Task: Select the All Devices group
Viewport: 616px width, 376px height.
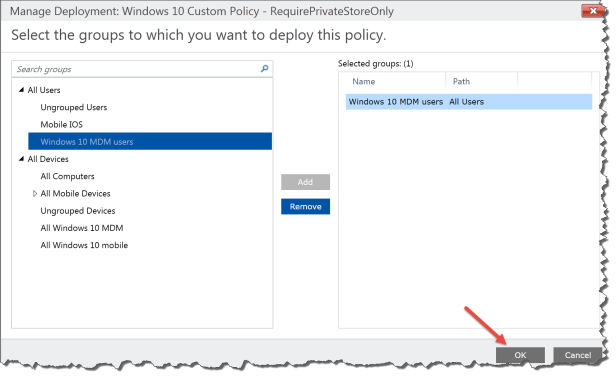Action: (48, 159)
